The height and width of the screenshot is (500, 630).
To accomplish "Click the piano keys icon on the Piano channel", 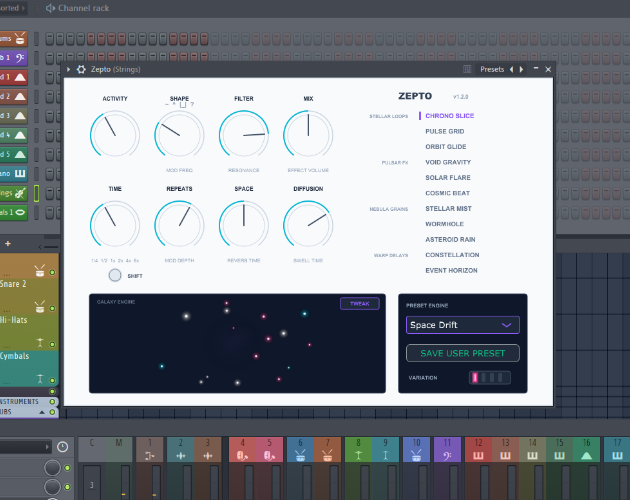I will [x=20, y=174].
